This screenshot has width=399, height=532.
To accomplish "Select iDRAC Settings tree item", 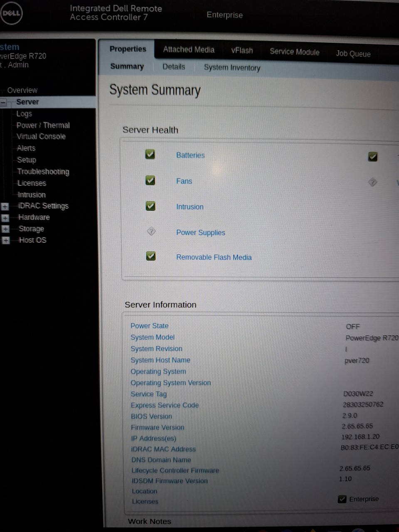I will (43, 206).
